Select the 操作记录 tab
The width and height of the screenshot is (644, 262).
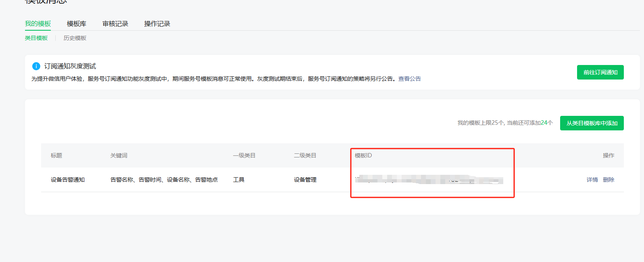coord(157,24)
